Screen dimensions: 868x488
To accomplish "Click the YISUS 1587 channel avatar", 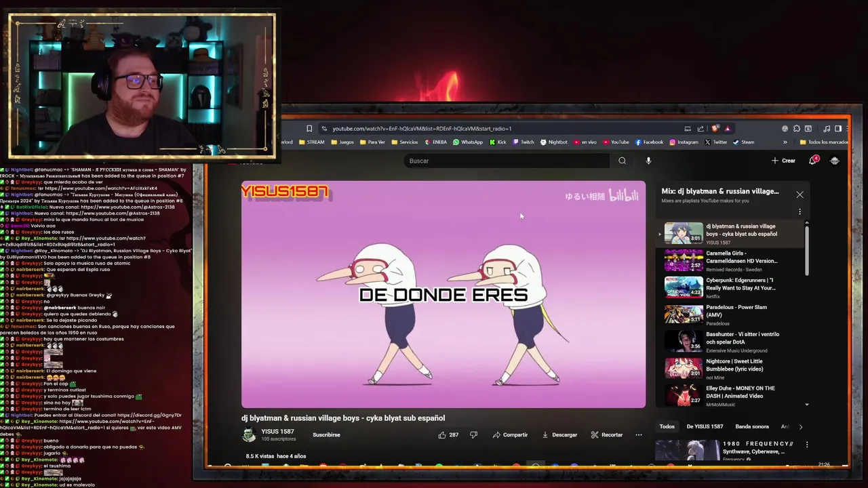I will (x=249, y=435).
